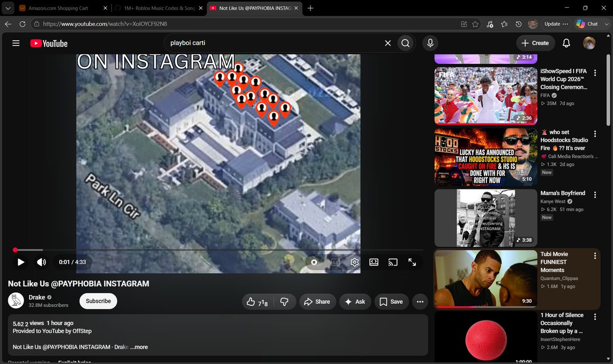The height and width of the screenshot is (364, 613).
Task: Expand description with ...more
Action: tap(138, 347)
